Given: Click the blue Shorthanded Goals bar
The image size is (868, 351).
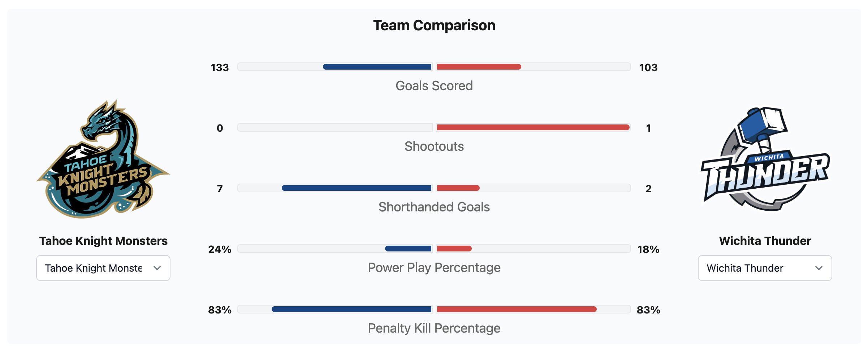Looking at the screenshot, I should click(357, 188).
